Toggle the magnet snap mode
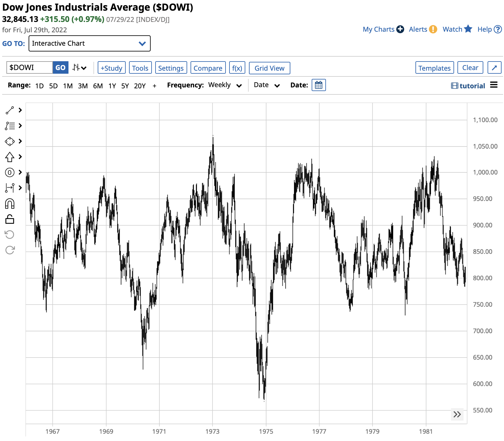 tap(10, 203)
